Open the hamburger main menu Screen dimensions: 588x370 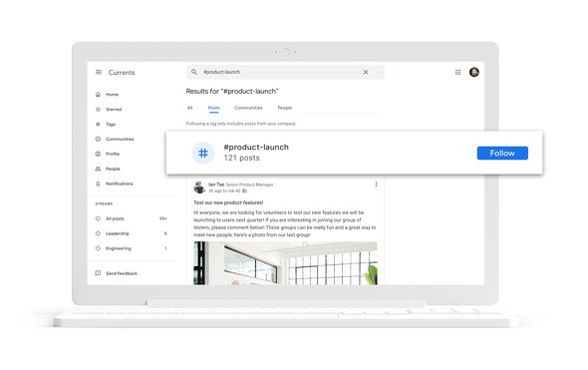coord(99,72)
